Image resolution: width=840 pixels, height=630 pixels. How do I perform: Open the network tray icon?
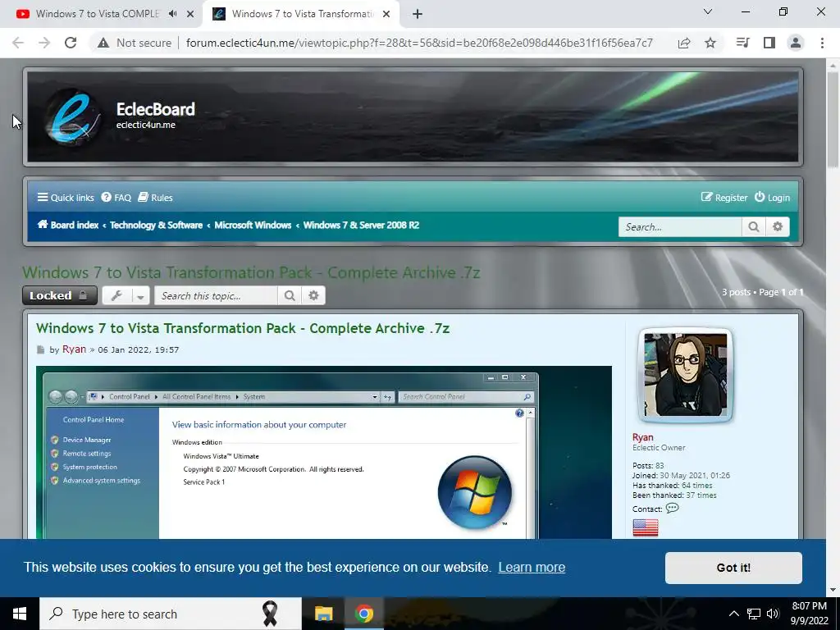click(x=754, y=614)
